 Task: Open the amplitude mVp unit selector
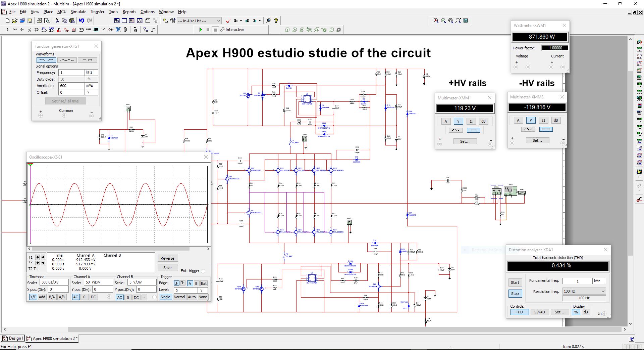[92, 86]
